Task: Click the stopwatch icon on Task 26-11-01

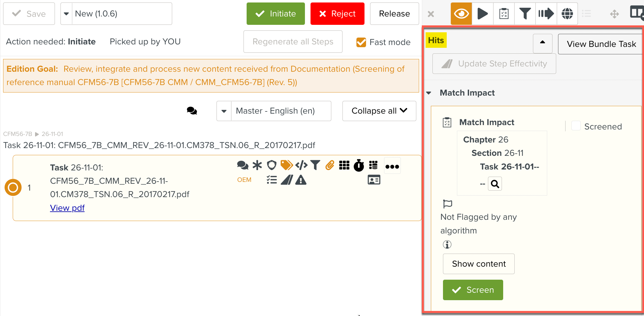Action: coord(359,165)
